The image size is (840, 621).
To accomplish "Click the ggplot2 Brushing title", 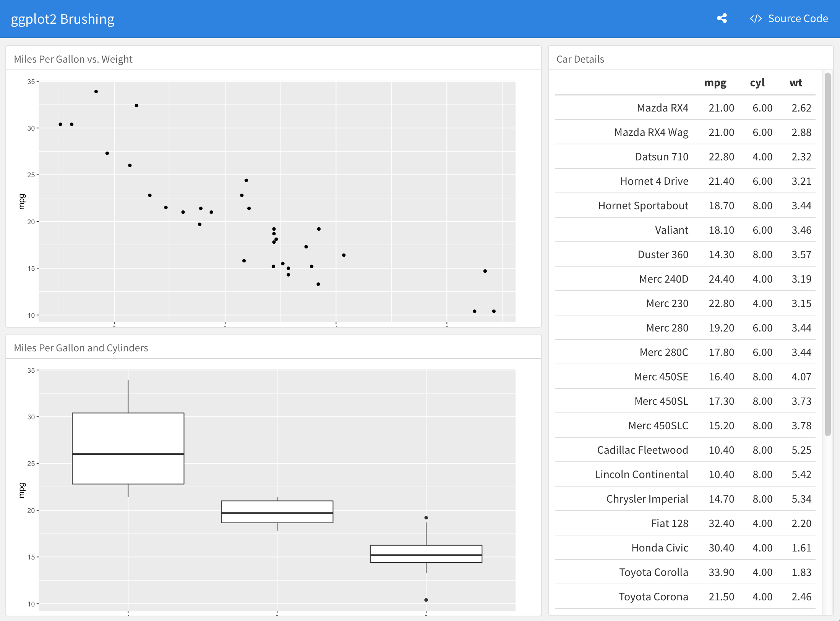I will 63,19.
